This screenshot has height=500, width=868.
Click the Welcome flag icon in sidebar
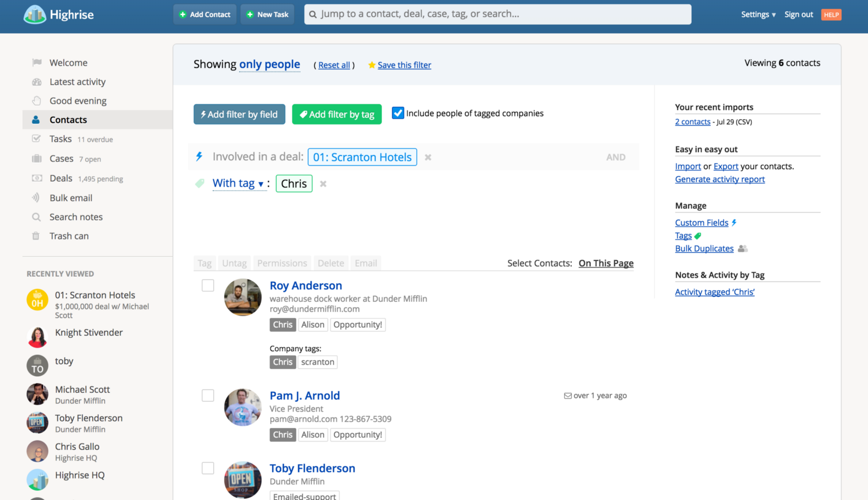coord(37,62)
